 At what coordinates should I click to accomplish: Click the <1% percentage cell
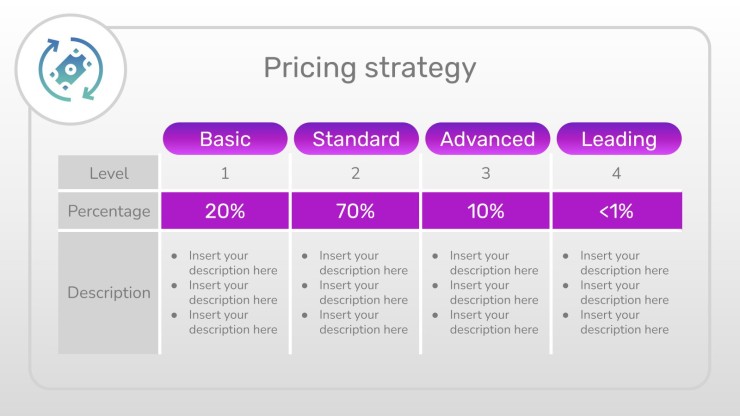coord(617,211)
